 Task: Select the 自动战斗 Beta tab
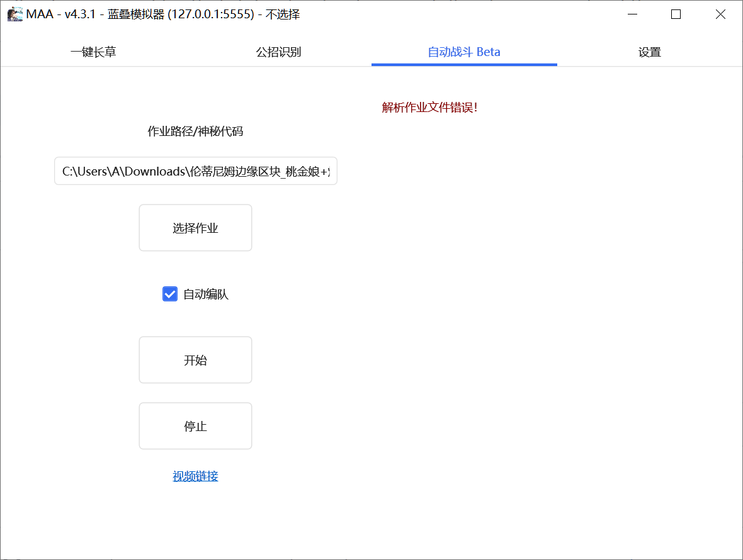pyautogui.click(x=464, y=52)
